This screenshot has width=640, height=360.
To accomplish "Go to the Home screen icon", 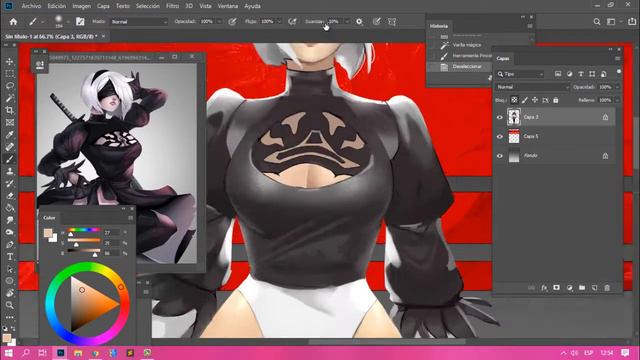I will click(x=13, y=22).
